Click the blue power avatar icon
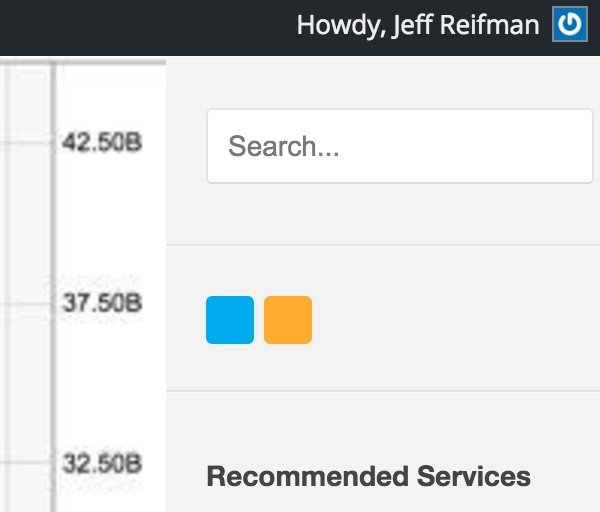This screenshot has width=600, height=512. 570,24
